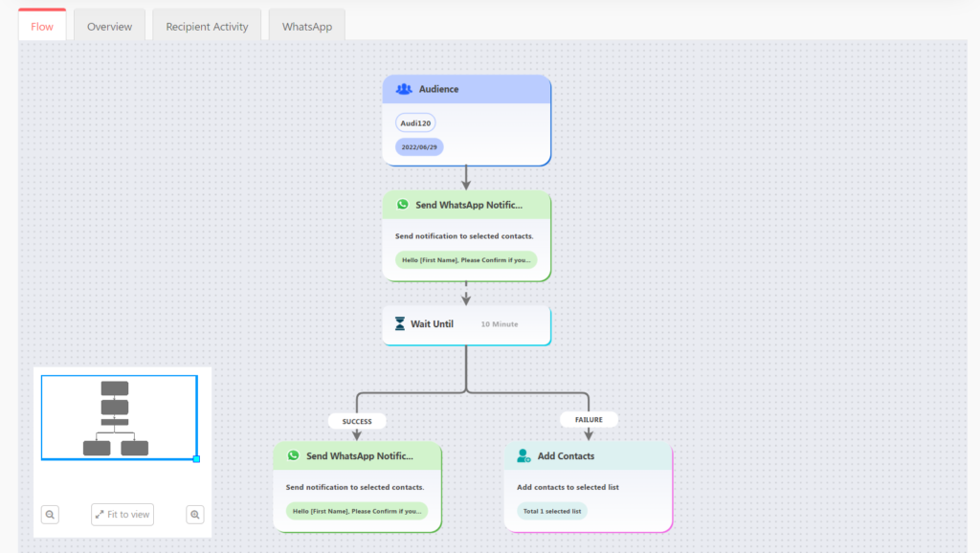
Task: Switch to the Overview tab
Action: tap(109, 27)
